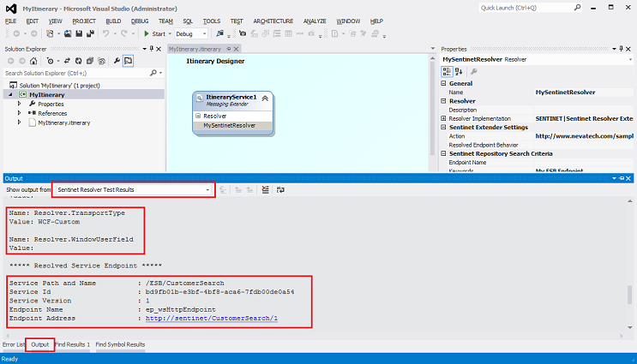Screen dimensions: 637x364
Task: Select MySentinetResolver in the itinerary shape
Action: point(229,125)
